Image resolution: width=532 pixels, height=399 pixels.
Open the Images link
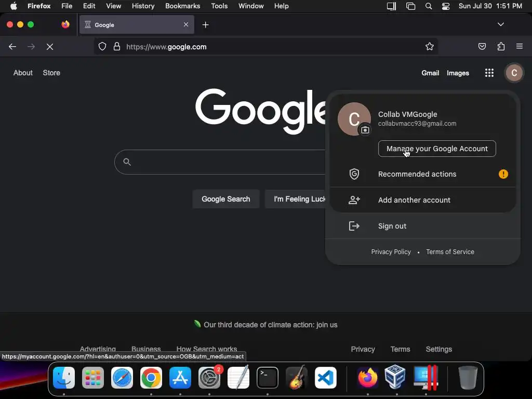tap(458, 73)
